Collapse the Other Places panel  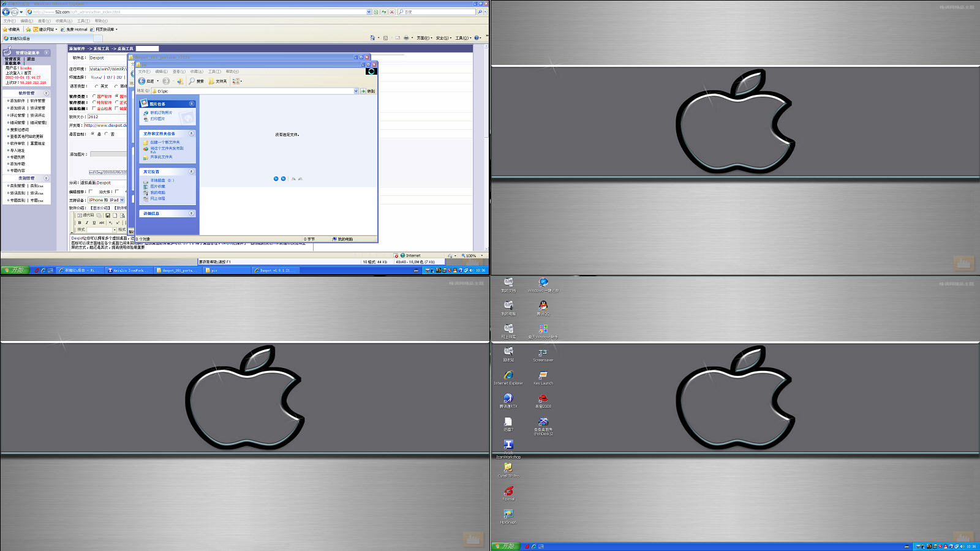tap(192, 171)
